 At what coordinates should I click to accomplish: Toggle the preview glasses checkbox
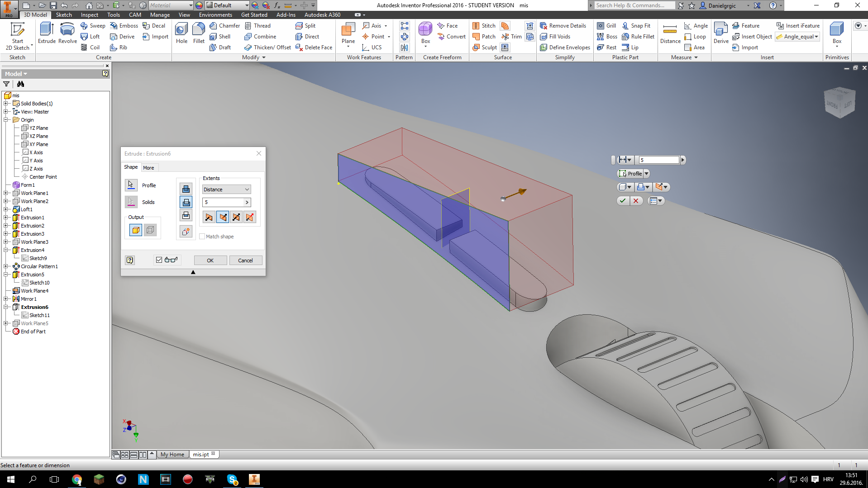coord(159,260)
